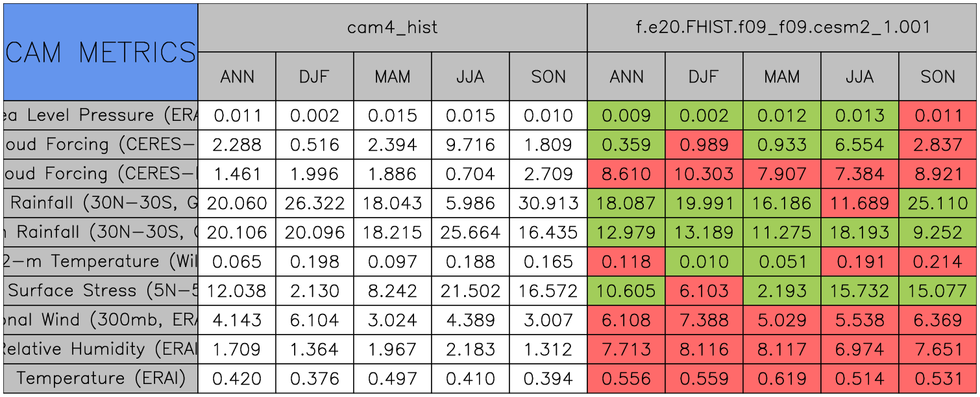This screenshot has width=980, height=397.
Task: Select the f.e20.FHIST.f09_f09.cesm2_1.001 group header
Action: (782, 27)
